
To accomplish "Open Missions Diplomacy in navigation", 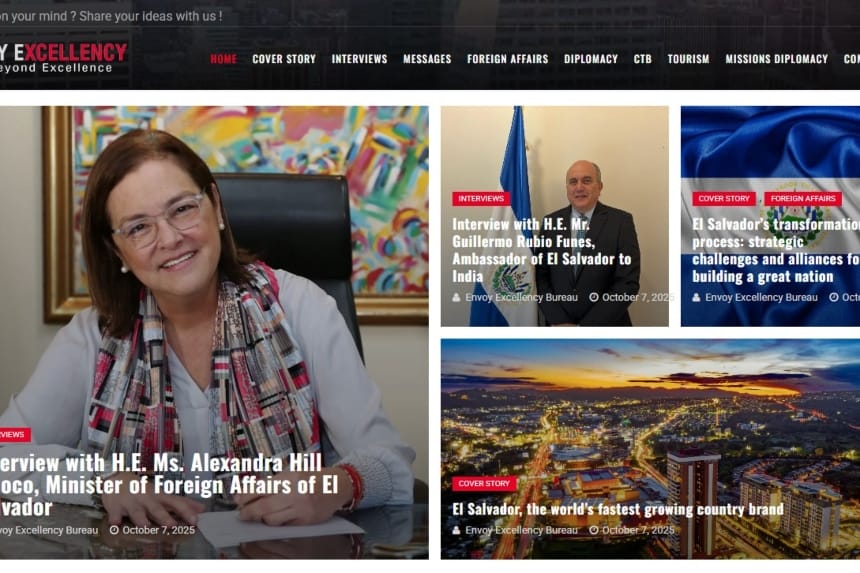I will [777, 59].
